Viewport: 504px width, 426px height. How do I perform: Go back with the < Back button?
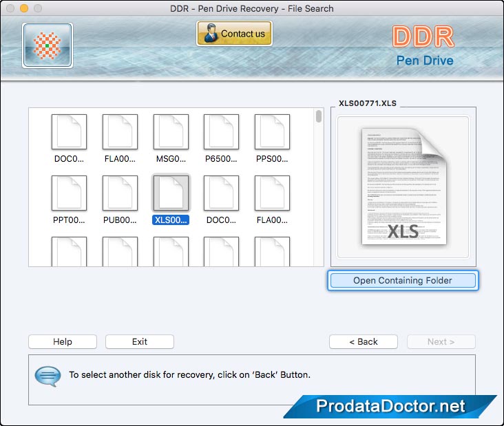[x=364, y=341]
